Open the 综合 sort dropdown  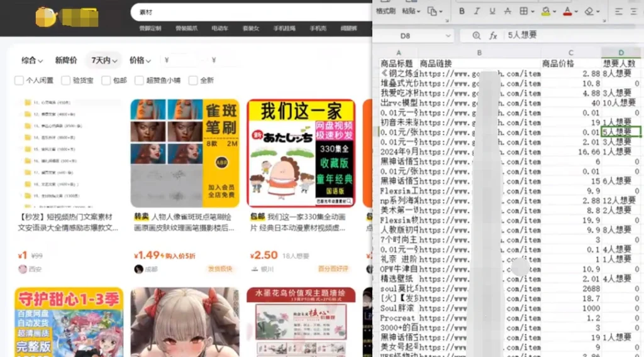point(31,60)
